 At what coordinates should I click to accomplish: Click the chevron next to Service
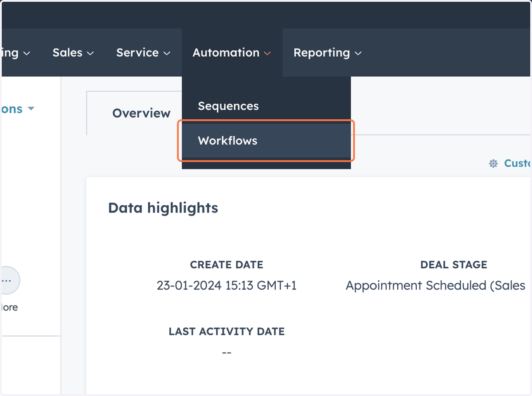point(167,53)
